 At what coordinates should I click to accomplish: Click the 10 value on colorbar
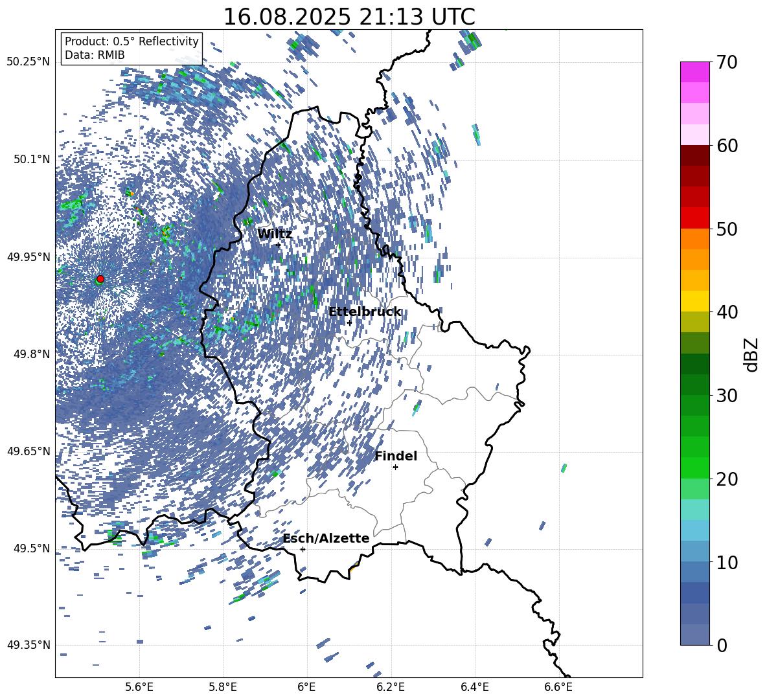pos(727,562)
